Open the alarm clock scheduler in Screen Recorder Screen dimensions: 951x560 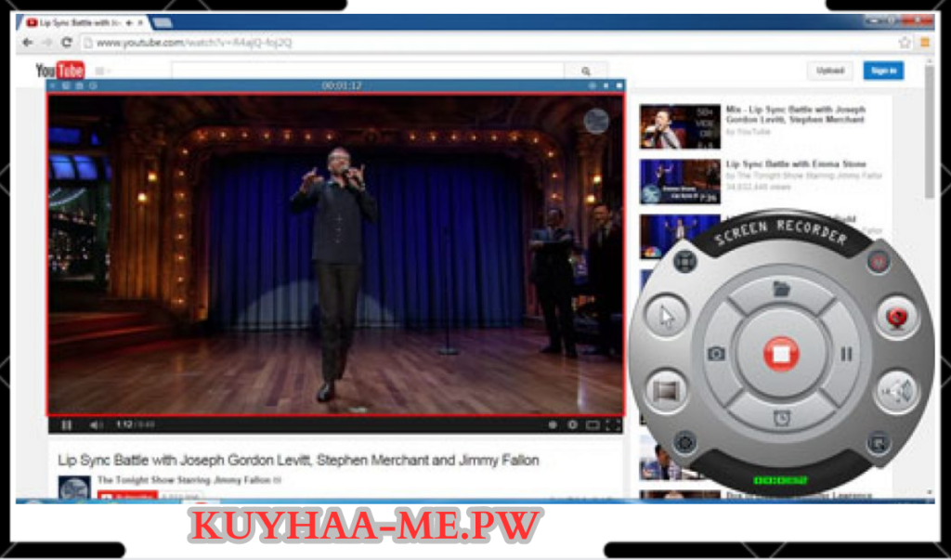[781, 418]
